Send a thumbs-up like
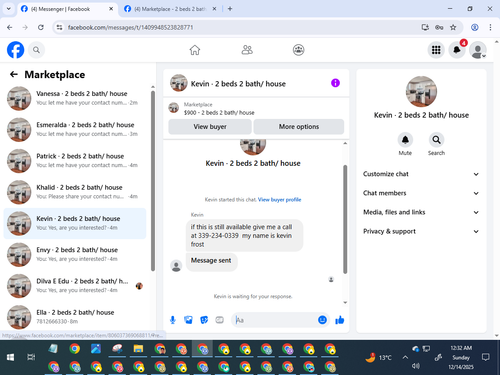Viewport: 500px width, 375px height. pyautogui.click(x=340, y=320)
